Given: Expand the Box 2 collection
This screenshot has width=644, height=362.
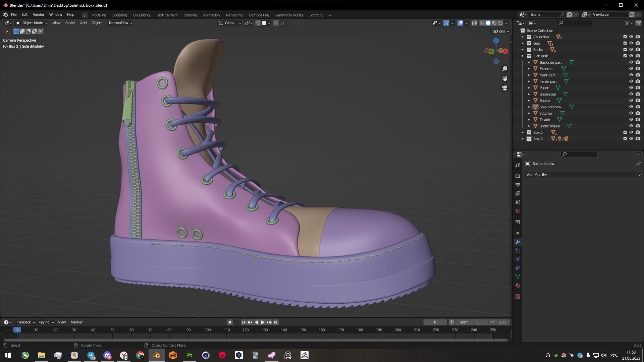Looking at the screenshot, I should (x=523, y=139).
